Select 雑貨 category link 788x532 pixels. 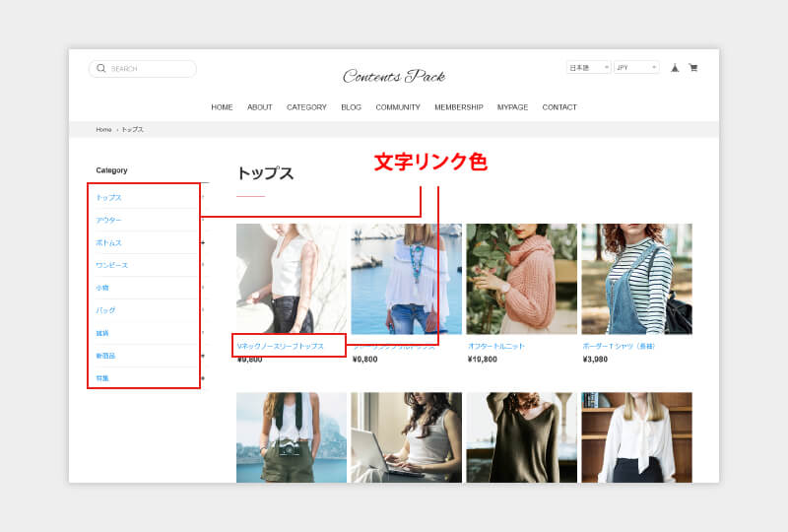pyautogui.click(x=102, y=333)
